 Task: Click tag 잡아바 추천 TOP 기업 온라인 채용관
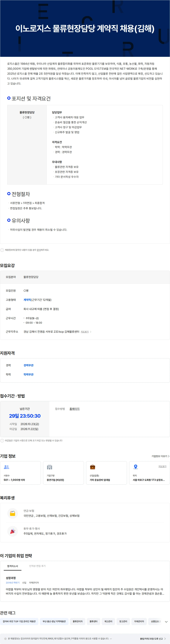[19, 622]
